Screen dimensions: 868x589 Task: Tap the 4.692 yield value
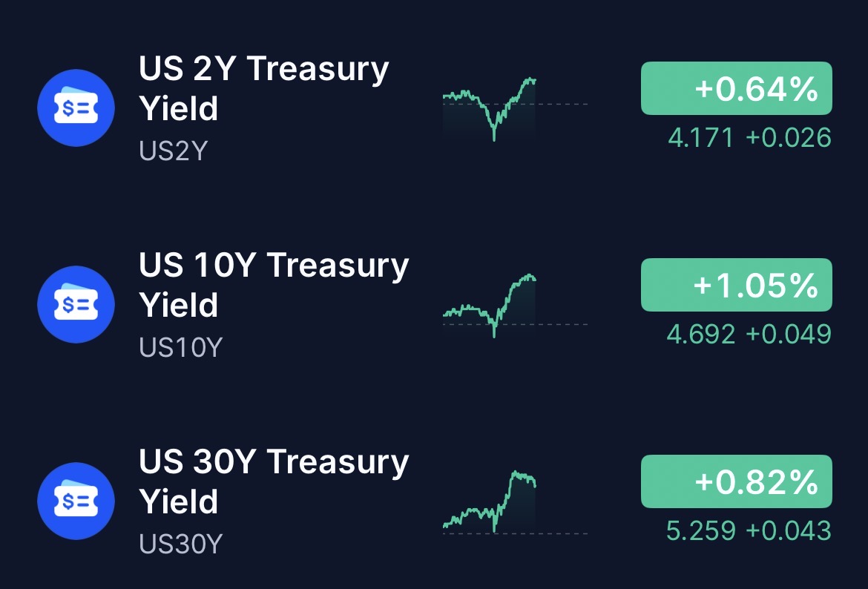click(701, 335)
